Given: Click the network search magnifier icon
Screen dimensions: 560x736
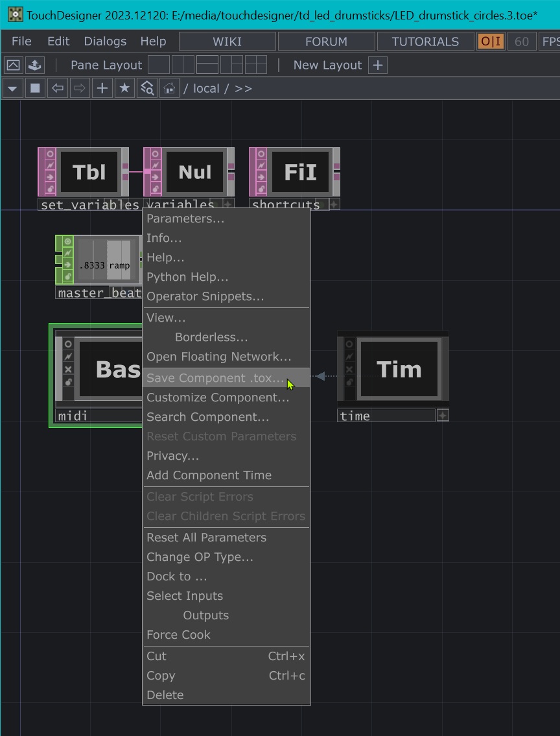Looking at the screenshot, I should coord(147,88).
